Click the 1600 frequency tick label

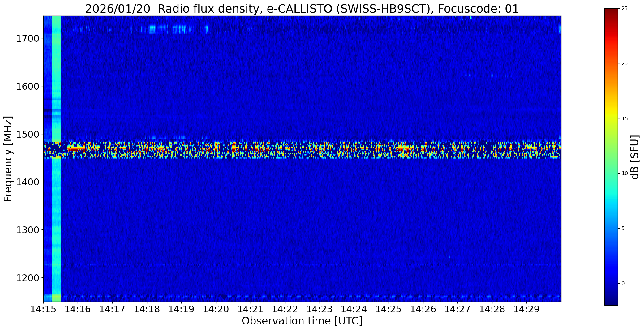click(x=28, y=86)
